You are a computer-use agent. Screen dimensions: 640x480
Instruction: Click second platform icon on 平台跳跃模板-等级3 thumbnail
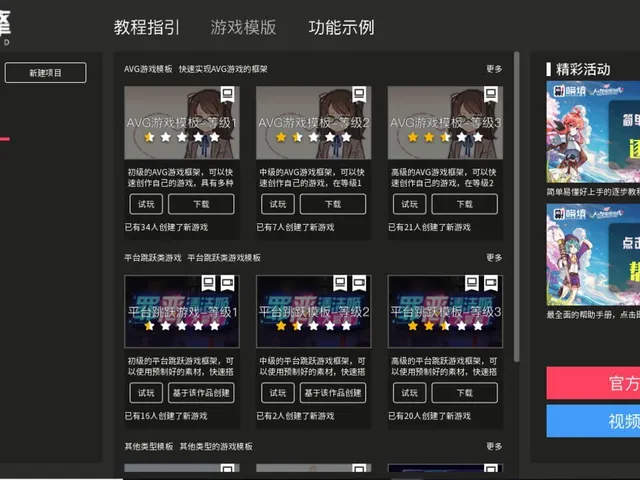[491, 283]
